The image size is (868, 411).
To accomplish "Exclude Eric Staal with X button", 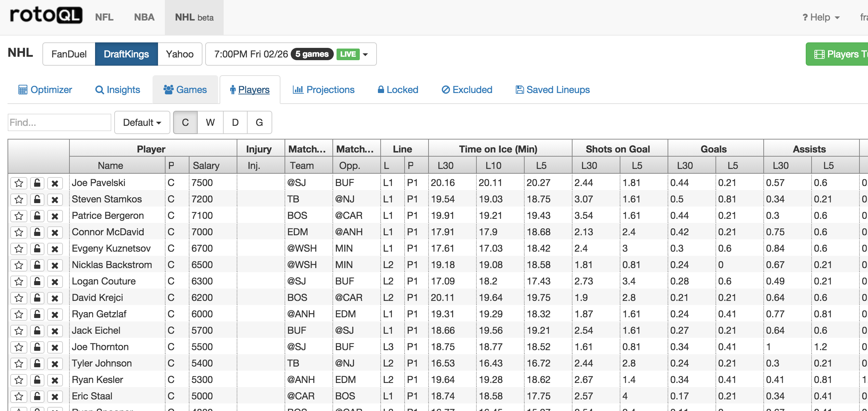I will click(x=55, y=397).
